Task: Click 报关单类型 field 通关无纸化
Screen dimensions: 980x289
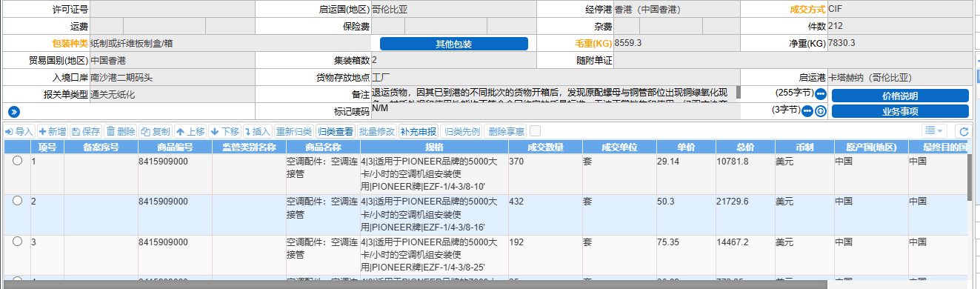Action: (172, 95)
